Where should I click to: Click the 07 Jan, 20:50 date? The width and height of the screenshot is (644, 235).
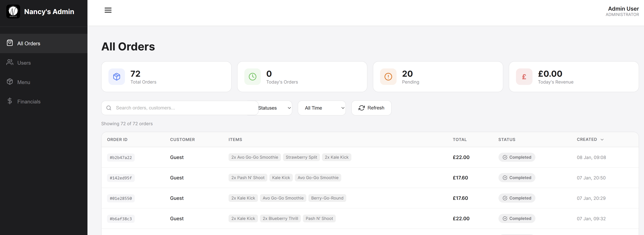[591, 178]
